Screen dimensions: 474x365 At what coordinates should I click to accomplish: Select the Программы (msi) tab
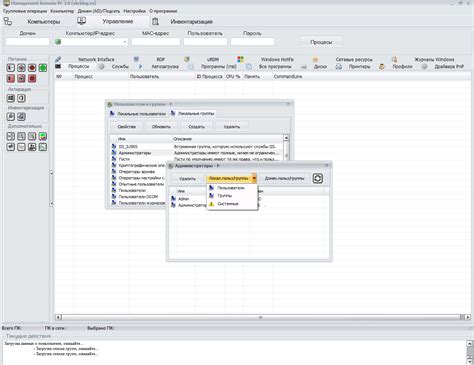(219, 66)
